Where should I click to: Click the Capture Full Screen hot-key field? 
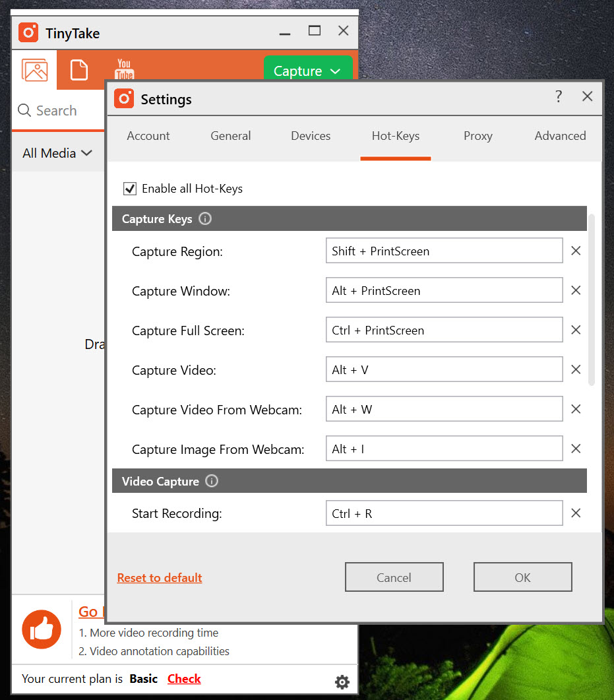click(444, 331)
